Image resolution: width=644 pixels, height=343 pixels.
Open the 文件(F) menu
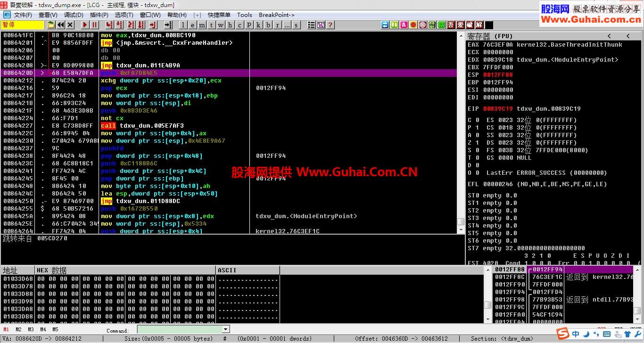pyautogui.click(x=23, y=15)
